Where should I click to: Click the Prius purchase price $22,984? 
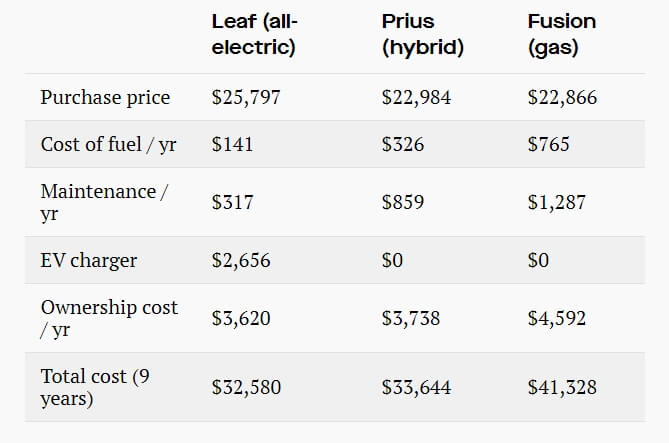click(x=416, y=97)
